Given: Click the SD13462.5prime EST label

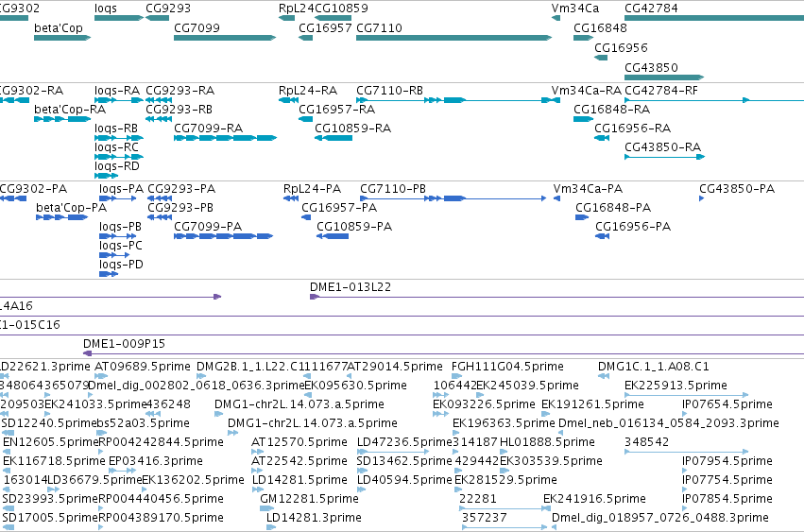Looking at the screenshot, I should [404, 461].
